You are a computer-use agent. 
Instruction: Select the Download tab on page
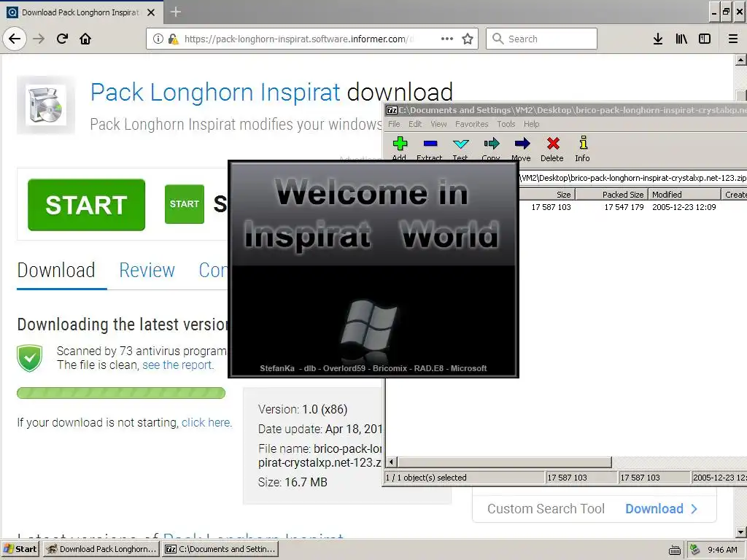56,270
